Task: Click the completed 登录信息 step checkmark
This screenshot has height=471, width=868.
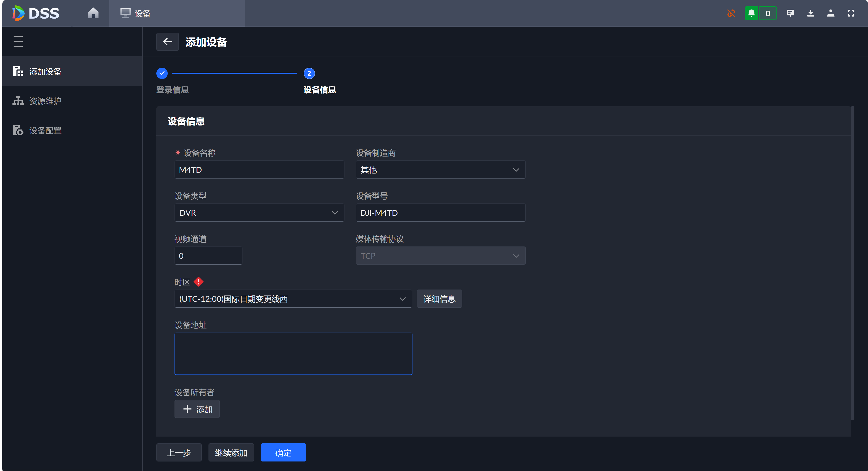Action: 162,73
